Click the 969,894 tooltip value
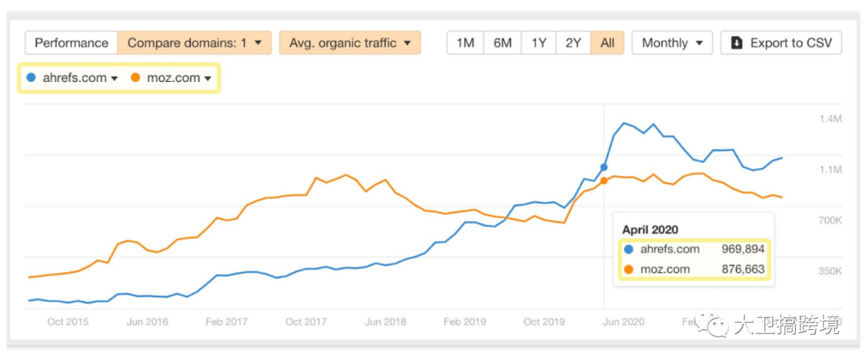Viewport: 868px width, 363px height. pyautogui.click(x=743, y=249)
